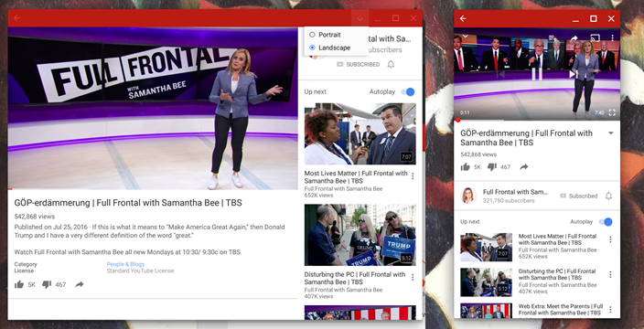Select the Landscape orientation option
644x329 pixels.
[329, 48]
